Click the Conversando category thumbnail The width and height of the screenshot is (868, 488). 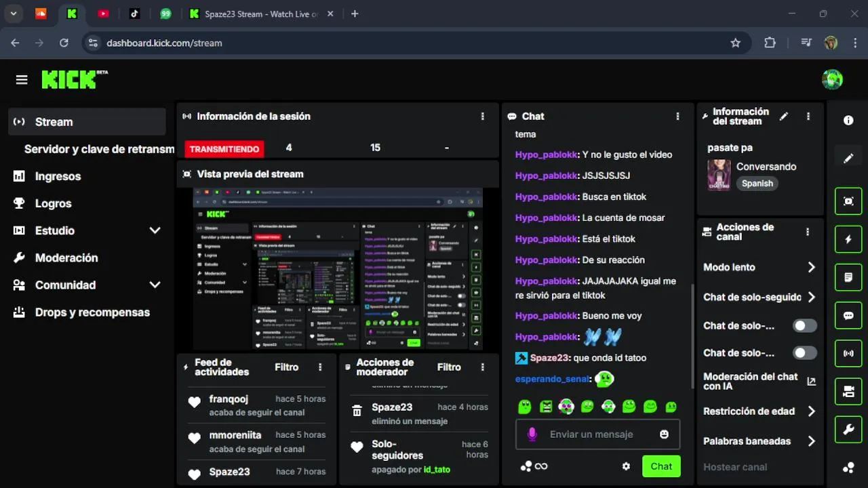[x=719, y=175]
